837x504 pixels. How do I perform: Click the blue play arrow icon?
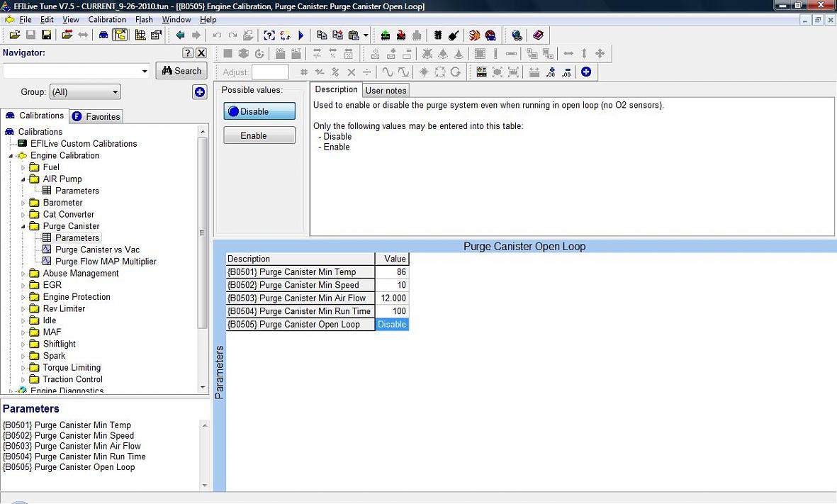300,35
